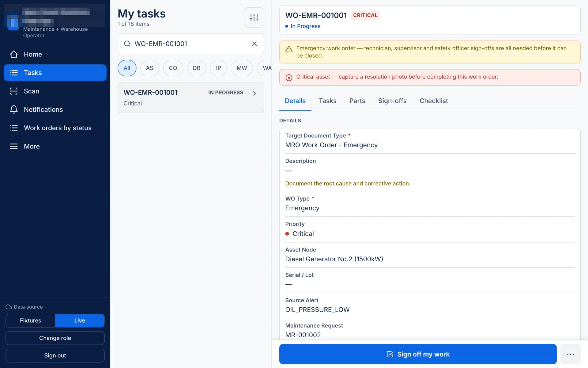Click the emergency warning triangle icon
Image resolution: width=588 pixels, height=368 pixels.
pyautogui.click(x=289, y=49)
